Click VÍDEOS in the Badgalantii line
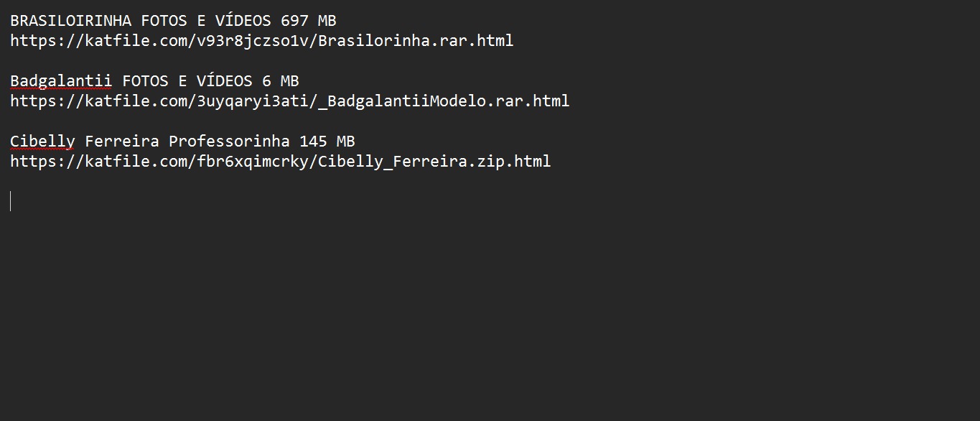 point(225,81)
